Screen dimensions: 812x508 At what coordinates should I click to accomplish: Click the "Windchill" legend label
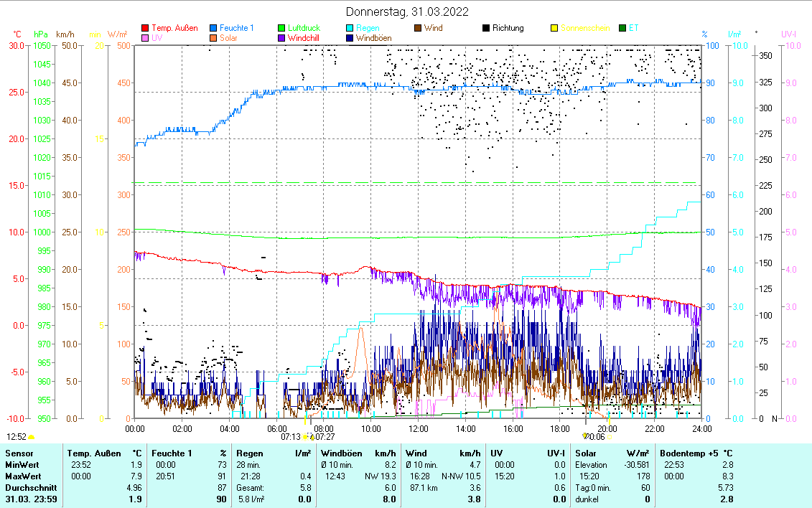coord(304,38)
